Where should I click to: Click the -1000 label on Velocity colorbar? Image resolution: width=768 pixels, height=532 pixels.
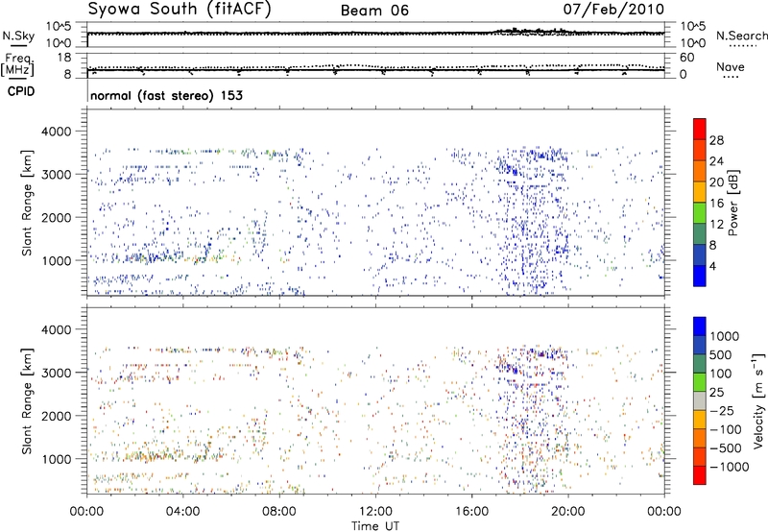pyautogui.click(x=730, y=467)
